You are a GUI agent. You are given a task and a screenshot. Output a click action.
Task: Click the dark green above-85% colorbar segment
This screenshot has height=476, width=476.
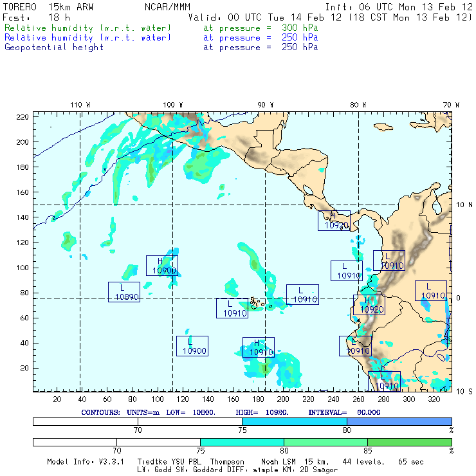point(409,443)
